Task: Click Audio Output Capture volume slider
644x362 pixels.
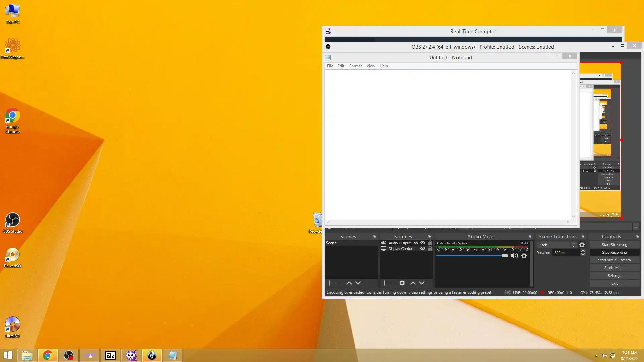Action: (471, 256)
